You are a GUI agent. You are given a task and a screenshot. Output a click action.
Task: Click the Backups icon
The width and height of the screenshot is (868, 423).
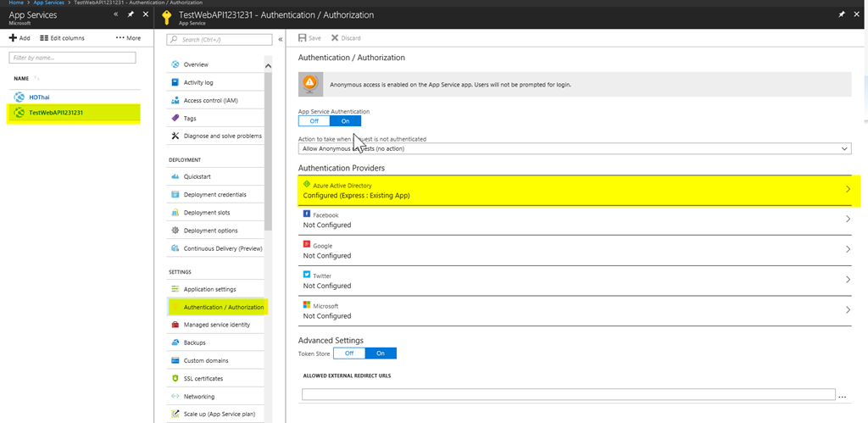click(x=175, y=342)
